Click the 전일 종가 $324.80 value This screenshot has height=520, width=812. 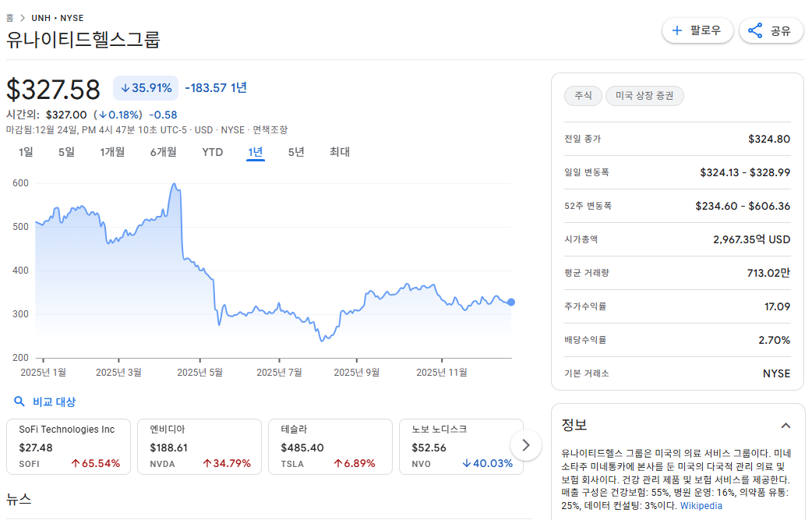[769, 139]
